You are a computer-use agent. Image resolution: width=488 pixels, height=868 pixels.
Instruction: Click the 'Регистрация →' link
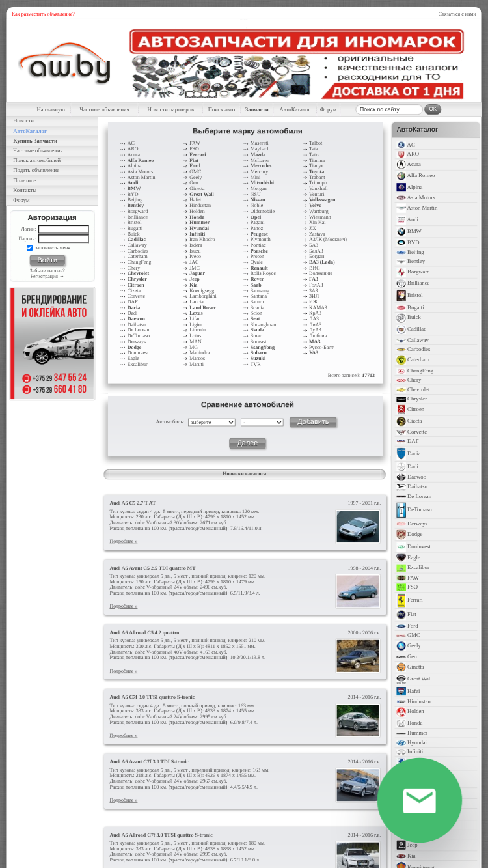47,276
